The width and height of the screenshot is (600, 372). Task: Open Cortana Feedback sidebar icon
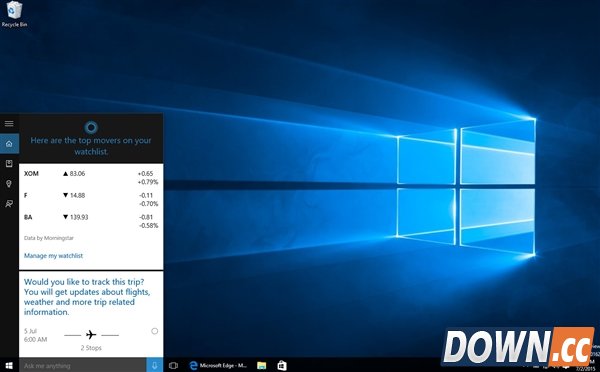pyautogui.click(x=9, y=204)
